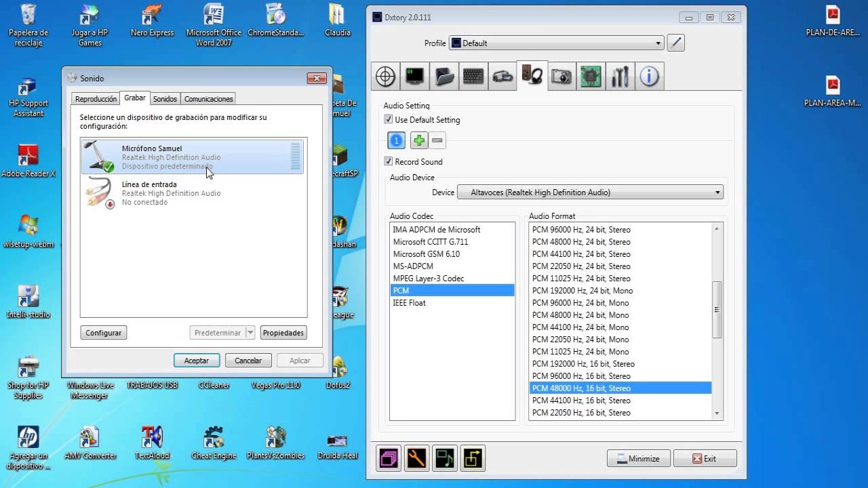Click Audio Format scroll up arrow
Image resolution: width=868 pixels, height=488 pixels.
(x=717, y=229)
